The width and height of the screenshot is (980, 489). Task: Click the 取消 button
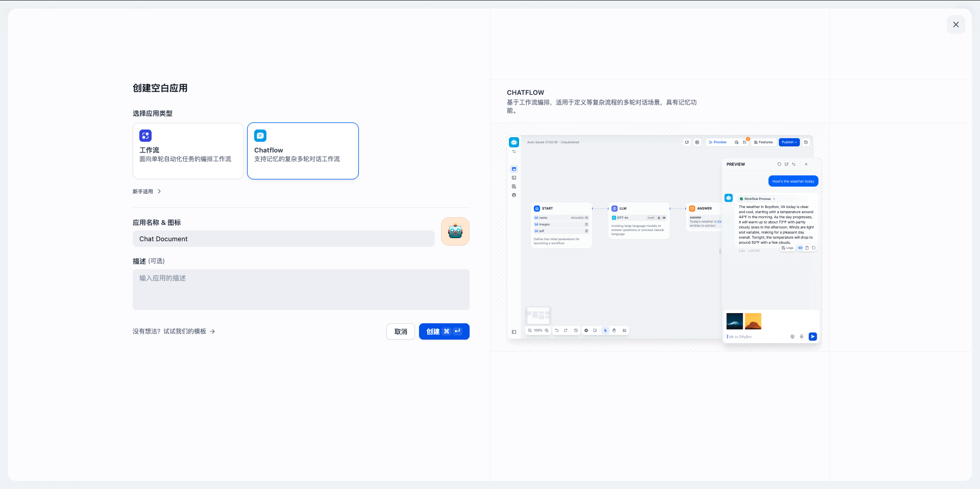[401, 331]
